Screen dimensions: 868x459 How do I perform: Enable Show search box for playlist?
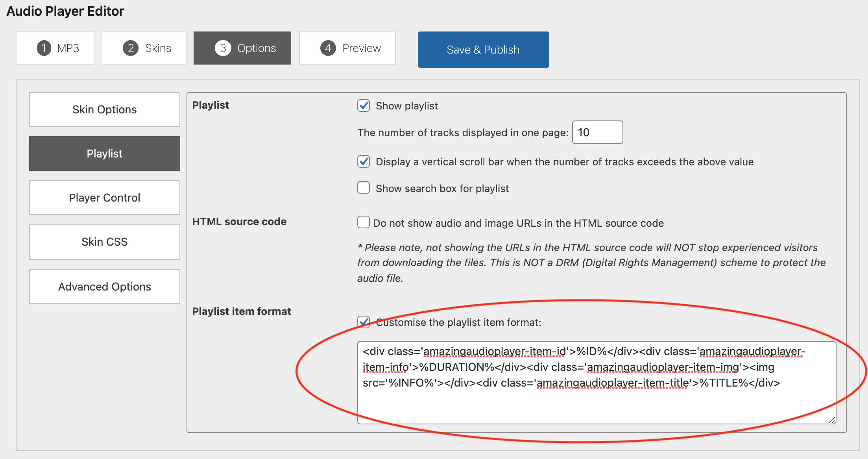pyautogui.click(x=364, y=188)
